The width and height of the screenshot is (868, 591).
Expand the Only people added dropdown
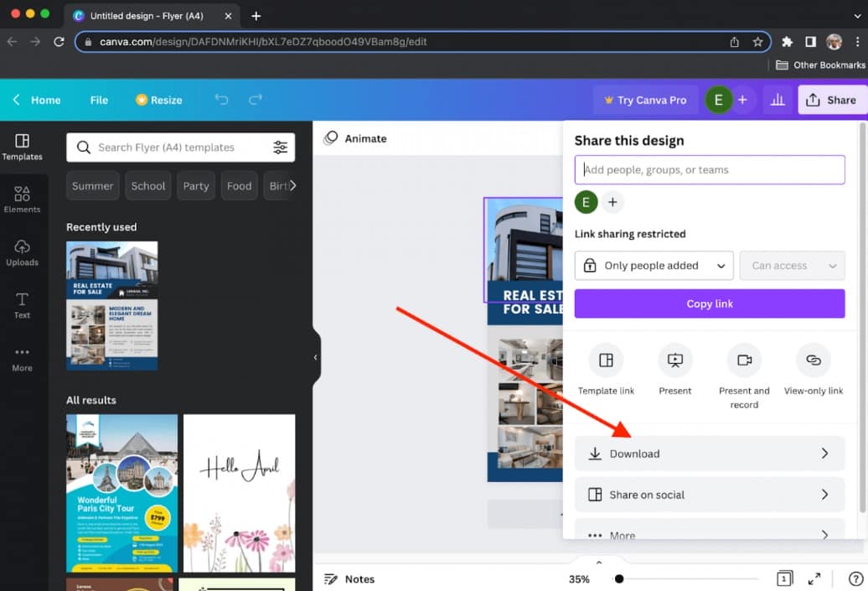pos(654,265)
